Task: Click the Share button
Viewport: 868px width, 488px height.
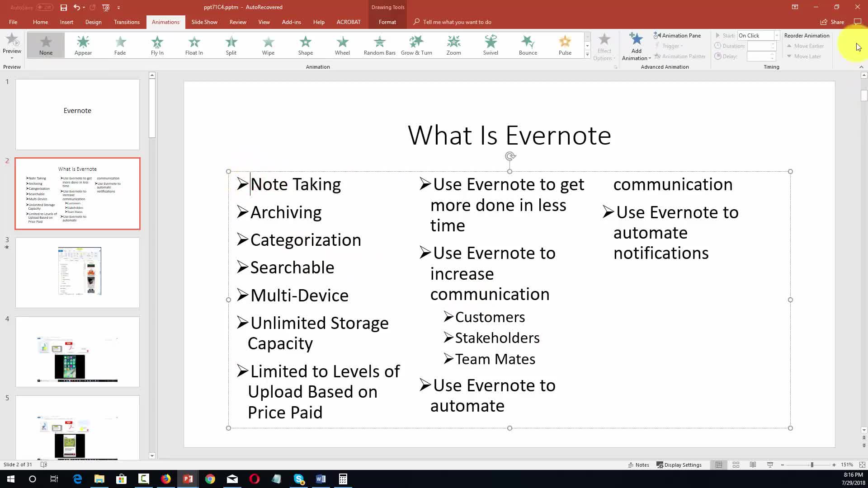Action: pos(832,22)
